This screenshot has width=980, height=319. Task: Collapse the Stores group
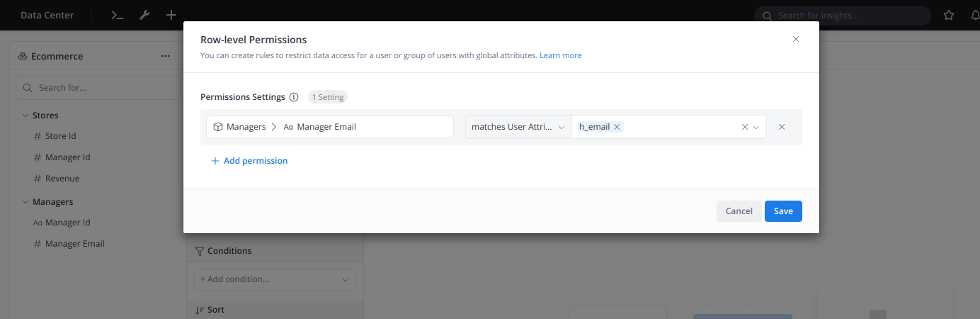25,116
